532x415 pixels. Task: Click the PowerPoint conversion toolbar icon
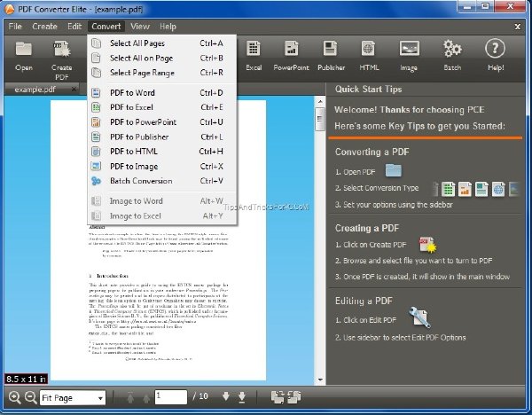[291, 49]
